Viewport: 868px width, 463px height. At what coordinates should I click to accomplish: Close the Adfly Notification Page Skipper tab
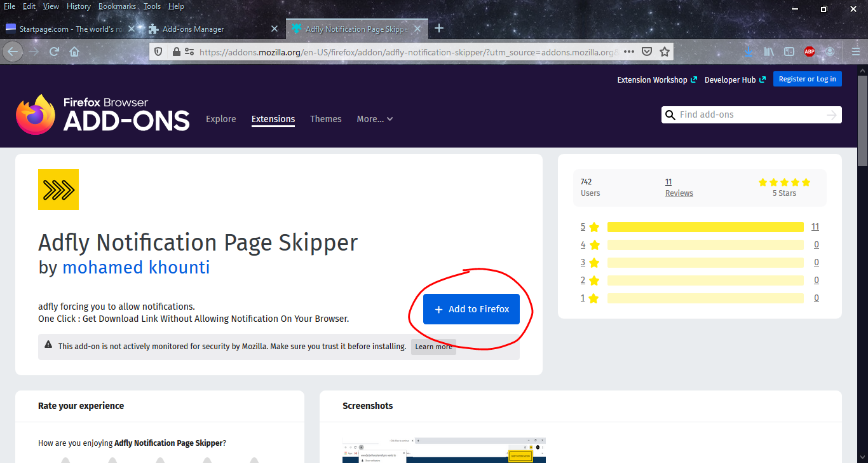pyautogui.click(x=417, y=29)
